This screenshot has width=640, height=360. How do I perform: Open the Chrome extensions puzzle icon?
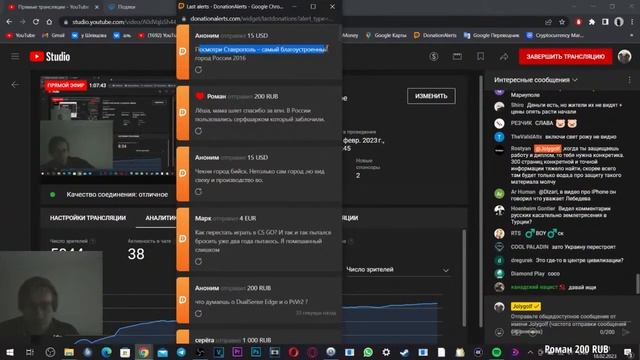tap(592, 22)
